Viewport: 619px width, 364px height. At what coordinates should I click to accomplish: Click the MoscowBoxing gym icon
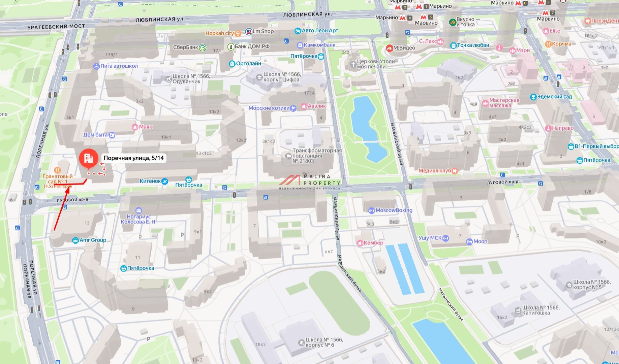click(371, 210)
